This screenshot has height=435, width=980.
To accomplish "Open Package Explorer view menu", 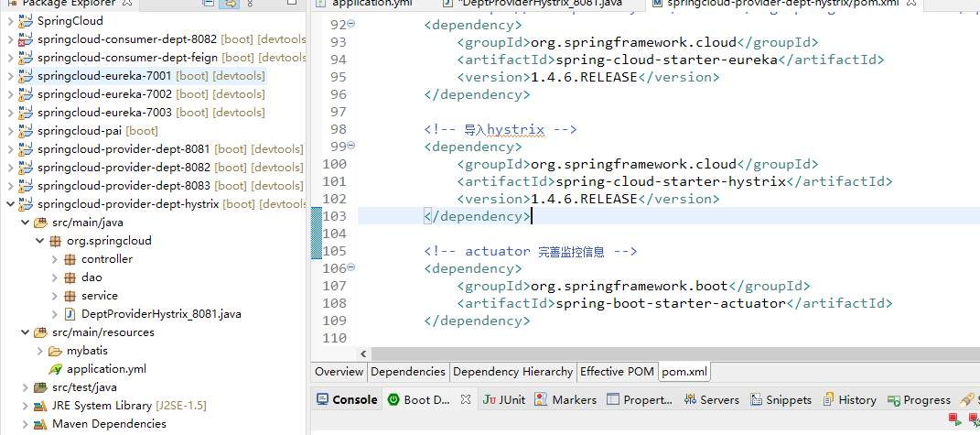I will [250, 4].
